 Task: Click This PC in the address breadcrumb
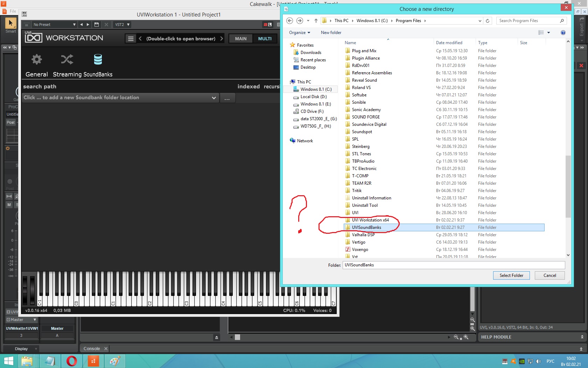point(341,21)
